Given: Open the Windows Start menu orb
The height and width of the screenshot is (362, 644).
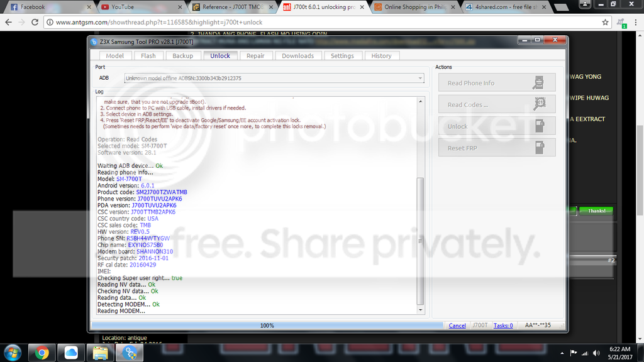Looking at the screenshot, I should (13, 353).
